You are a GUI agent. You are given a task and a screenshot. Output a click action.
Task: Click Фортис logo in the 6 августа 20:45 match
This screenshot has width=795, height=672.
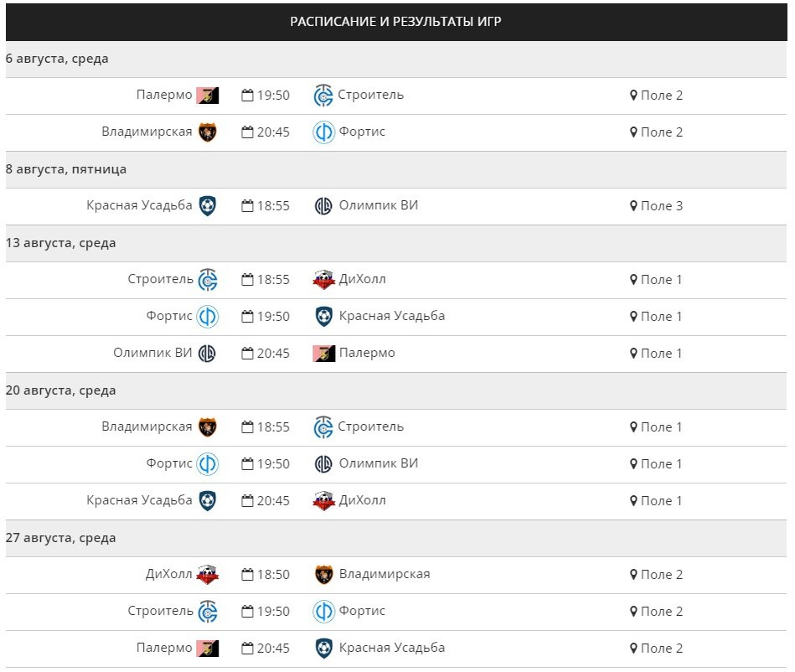(x=323, y=132)
